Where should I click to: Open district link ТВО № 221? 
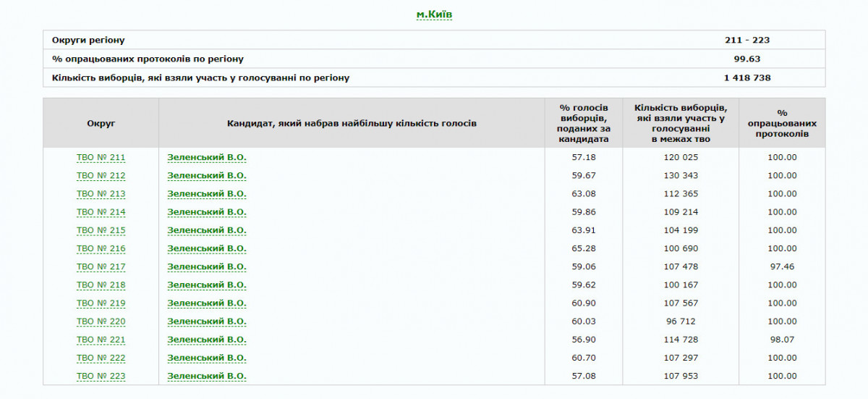coord(101,340)
